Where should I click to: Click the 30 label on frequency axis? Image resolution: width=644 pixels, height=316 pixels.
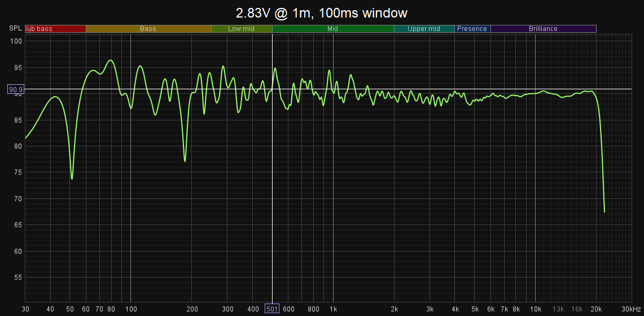tap(26, 309)
